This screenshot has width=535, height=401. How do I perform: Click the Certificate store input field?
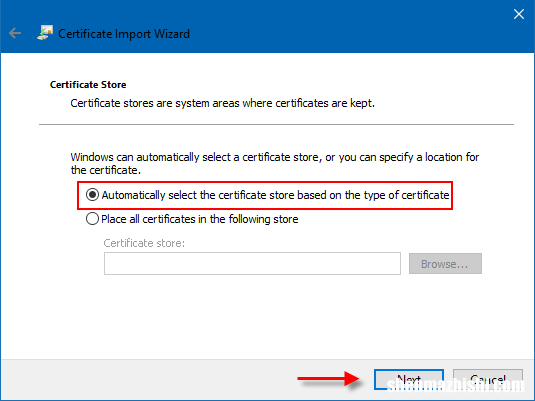[x=252, y=263]
